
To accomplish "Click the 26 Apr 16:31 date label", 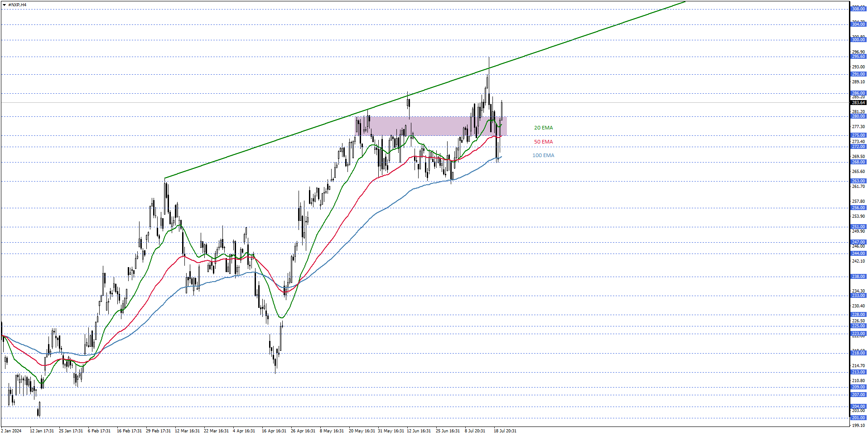I will (303, 431).
